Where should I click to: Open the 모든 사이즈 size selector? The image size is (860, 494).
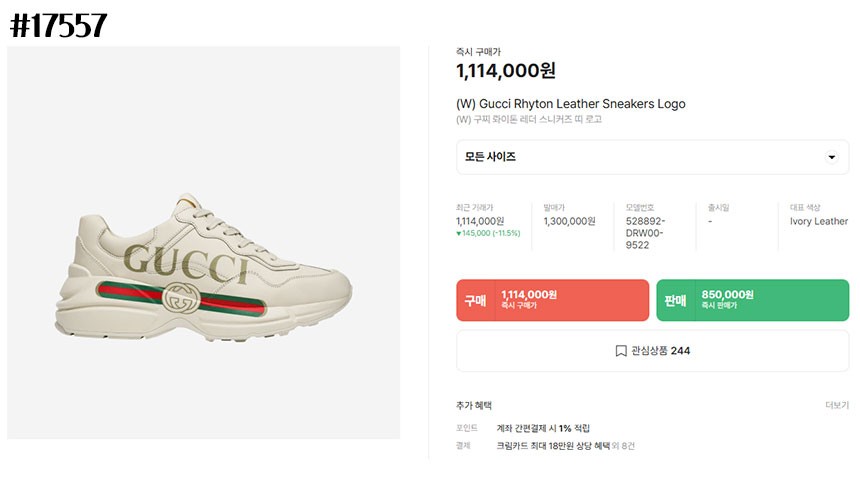point(652,157)
